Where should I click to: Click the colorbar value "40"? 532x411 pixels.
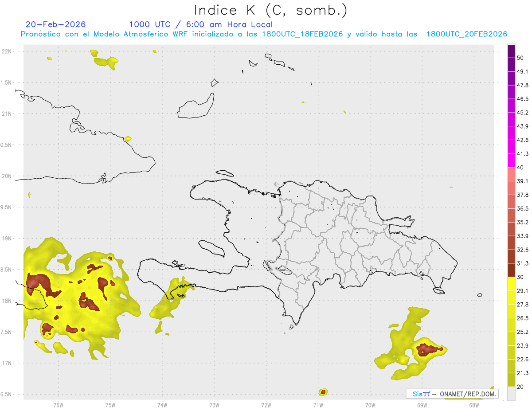click(x=520, y=168)
